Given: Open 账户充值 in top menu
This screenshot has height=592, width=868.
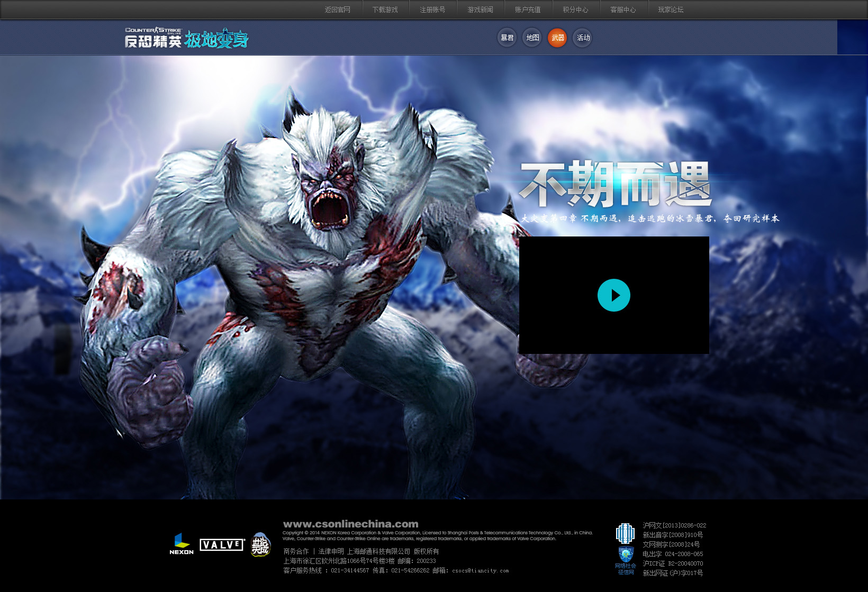Looking at the screenshot, I should point(528,10).
